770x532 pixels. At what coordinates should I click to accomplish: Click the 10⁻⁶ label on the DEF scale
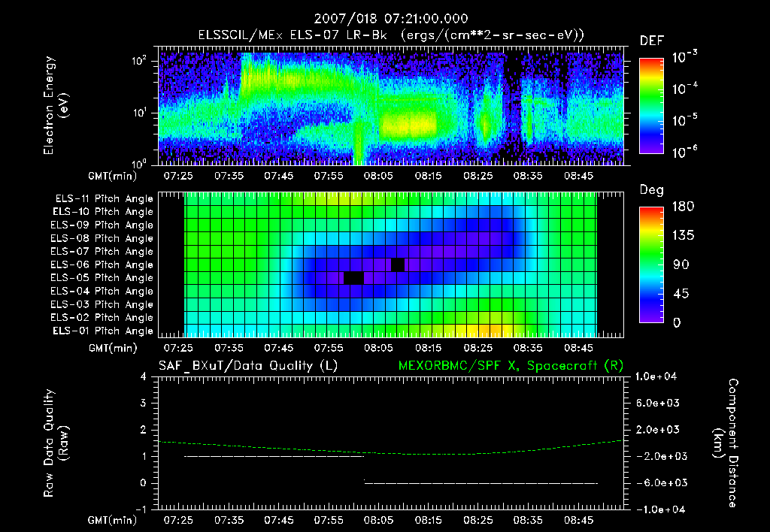coord(685,152)
